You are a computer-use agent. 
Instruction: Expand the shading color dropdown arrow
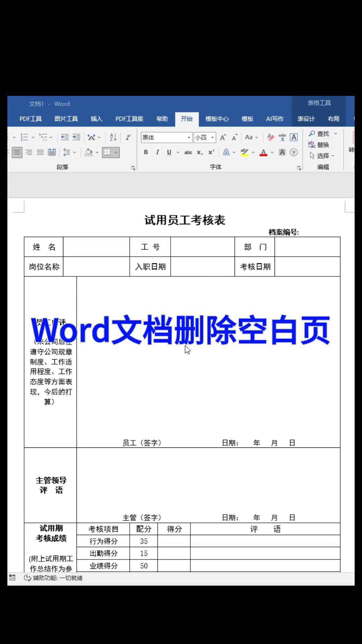97,153
